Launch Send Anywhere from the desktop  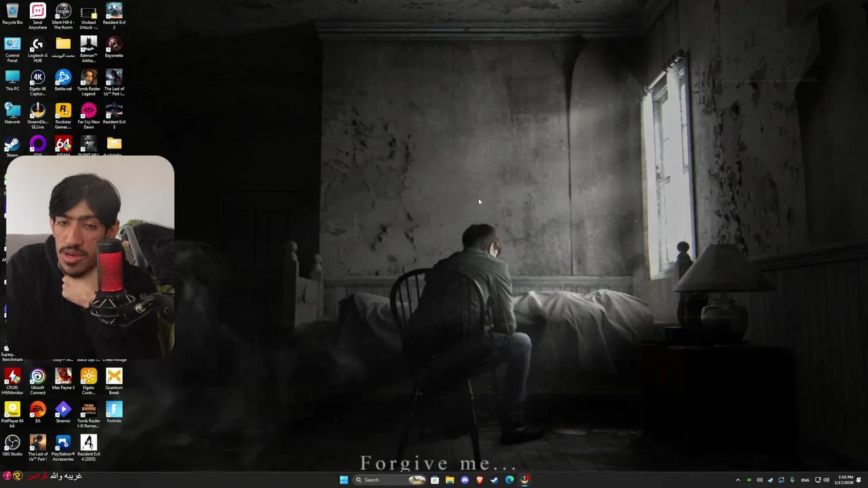(x=37, y=16)
